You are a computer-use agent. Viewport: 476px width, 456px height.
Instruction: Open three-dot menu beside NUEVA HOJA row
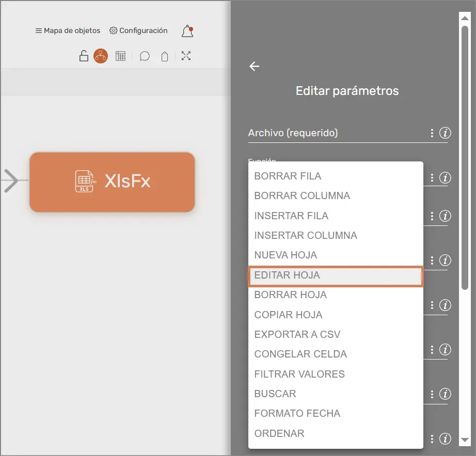432,260
